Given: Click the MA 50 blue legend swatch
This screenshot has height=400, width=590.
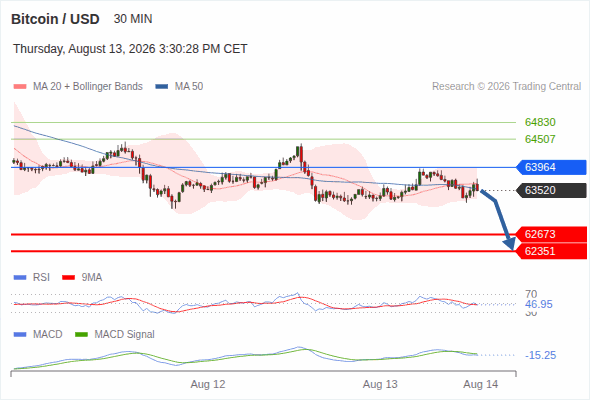Looking at the screenshot, I should tap(162, 87).
